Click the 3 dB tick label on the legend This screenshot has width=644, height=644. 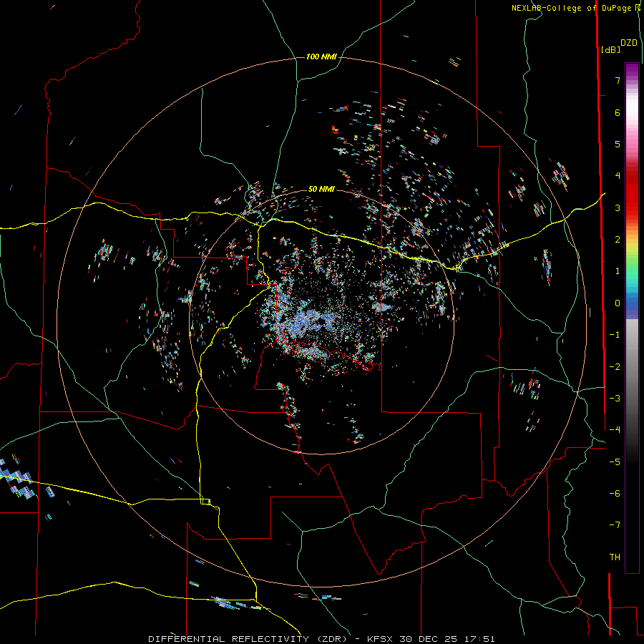[618, 208]
